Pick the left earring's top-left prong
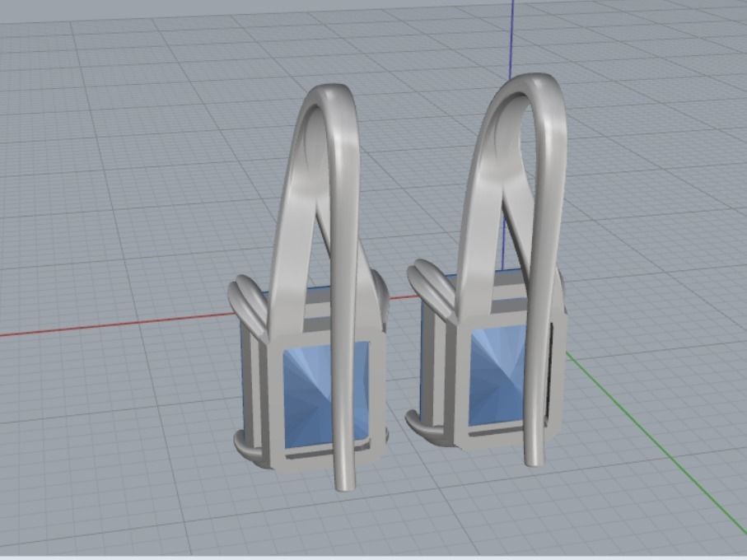747x560 pixels. pos(248,306)
